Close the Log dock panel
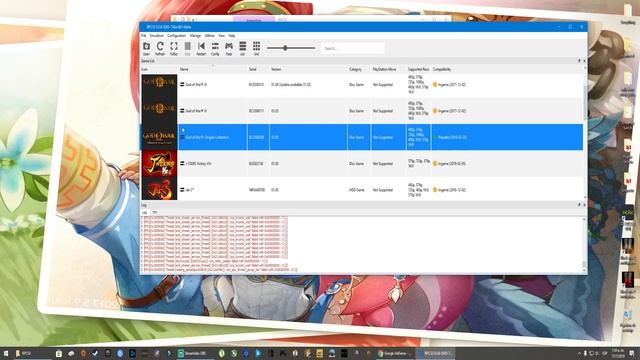 [584, 205]
